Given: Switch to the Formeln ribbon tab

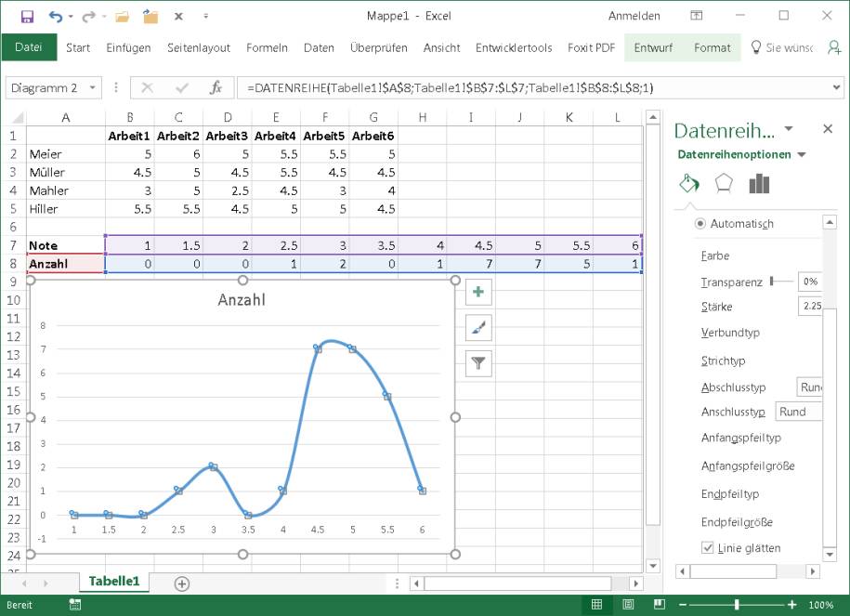Looking at the screenshot, I should pos(267,48).
